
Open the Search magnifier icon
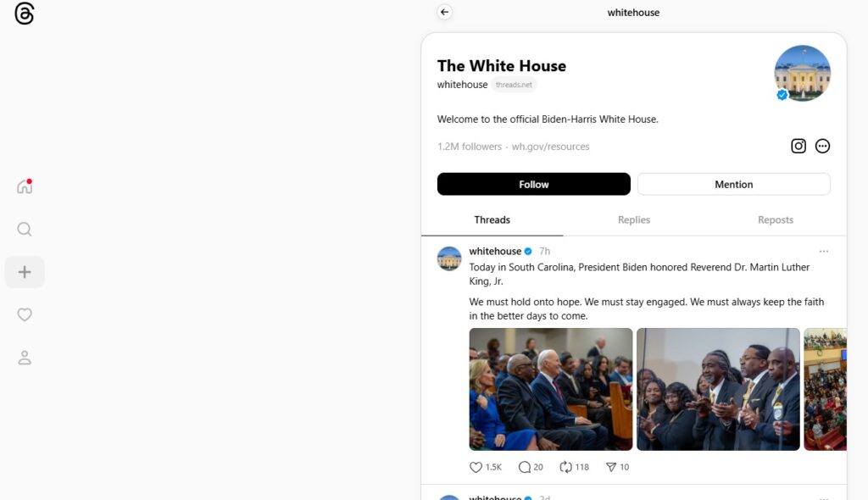(x=25, y=229)
